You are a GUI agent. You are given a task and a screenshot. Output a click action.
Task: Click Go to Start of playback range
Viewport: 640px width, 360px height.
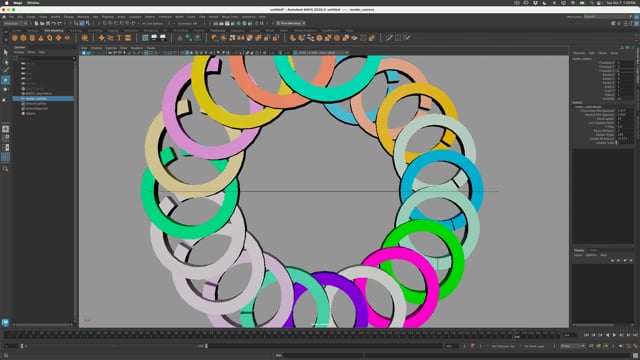click(587, 335)
